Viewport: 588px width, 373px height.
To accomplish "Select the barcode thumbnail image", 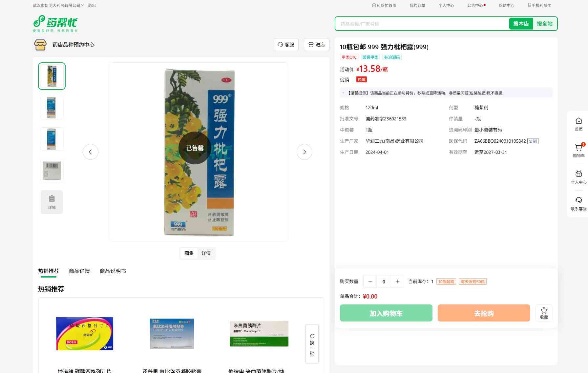I will (x=52, y=171).
